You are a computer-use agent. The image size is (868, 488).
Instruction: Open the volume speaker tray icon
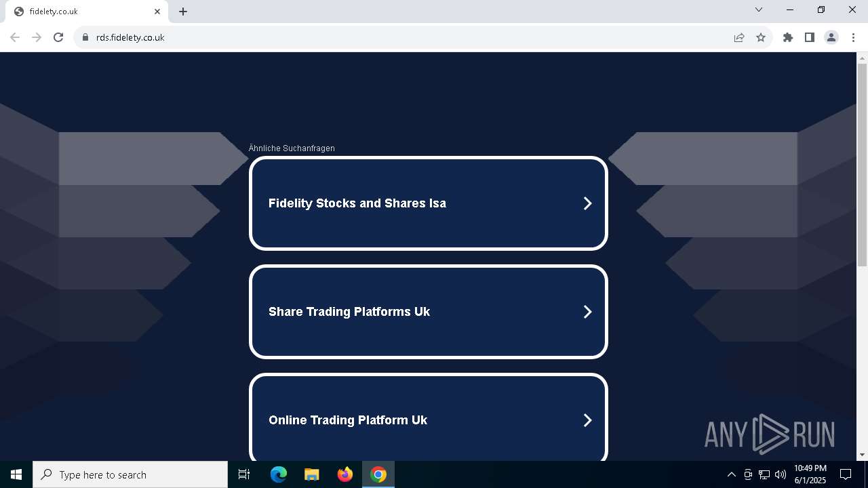(780, 474)
